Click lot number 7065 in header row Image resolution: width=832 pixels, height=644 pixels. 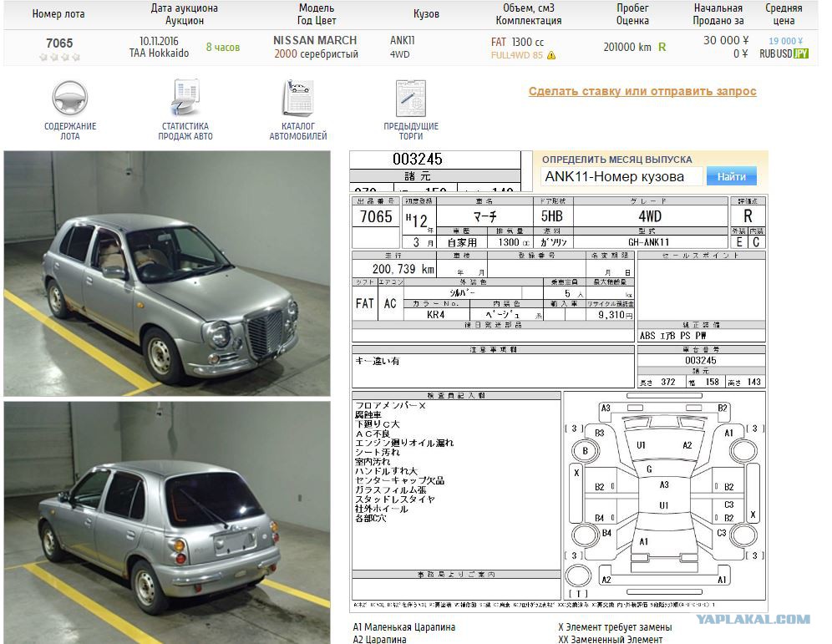click(59, 43)
